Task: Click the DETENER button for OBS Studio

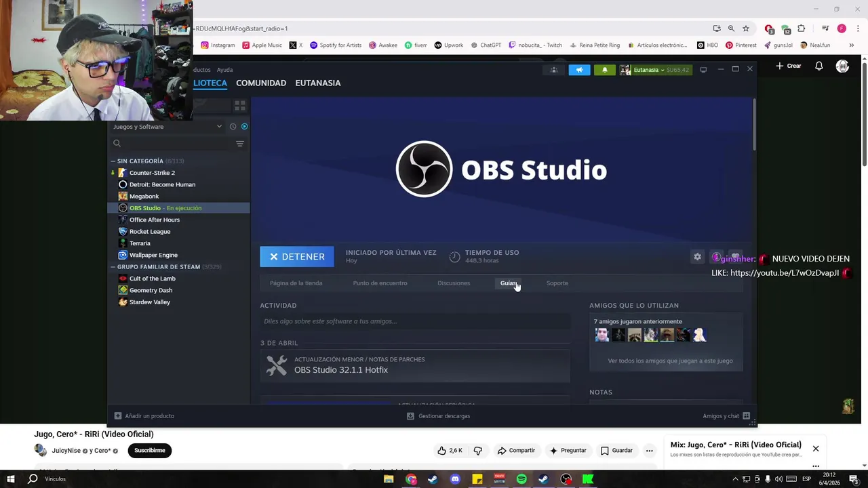Action: tap(297, 257)
